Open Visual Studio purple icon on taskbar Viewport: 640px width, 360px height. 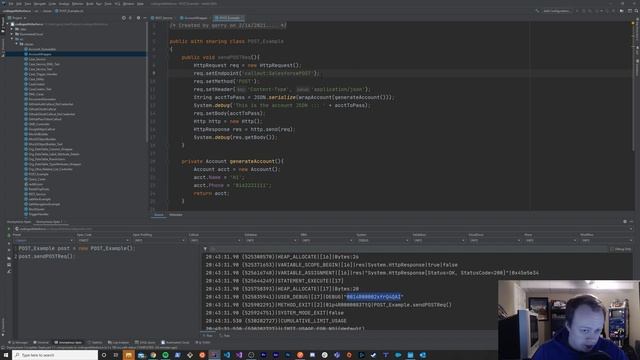pos(239,355)
